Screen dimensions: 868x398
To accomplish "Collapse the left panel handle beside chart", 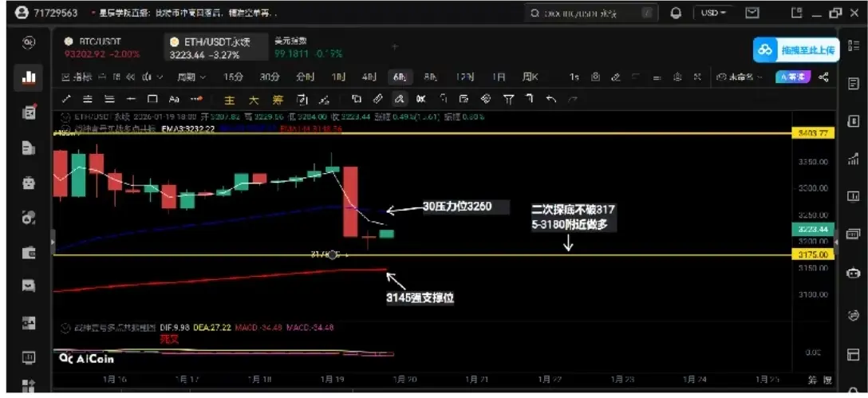I will pyautogui.click(x=53, y=242).
